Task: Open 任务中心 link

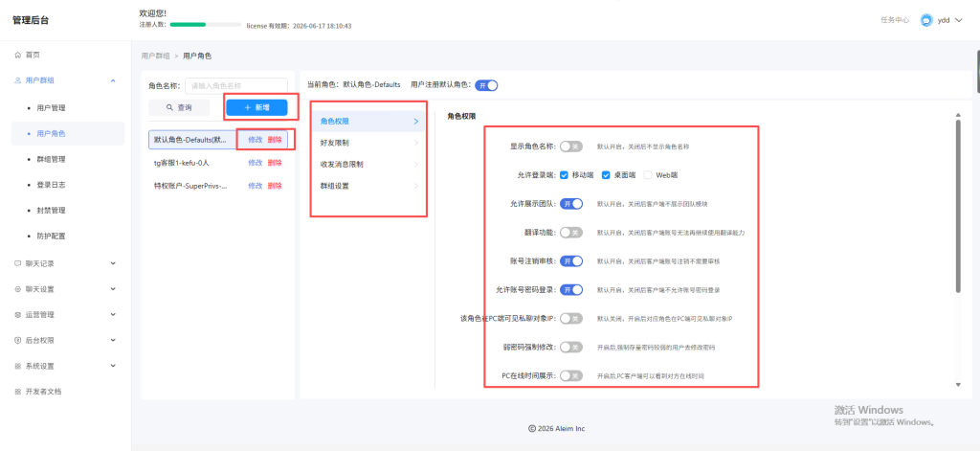Action: tap(895, 20)
